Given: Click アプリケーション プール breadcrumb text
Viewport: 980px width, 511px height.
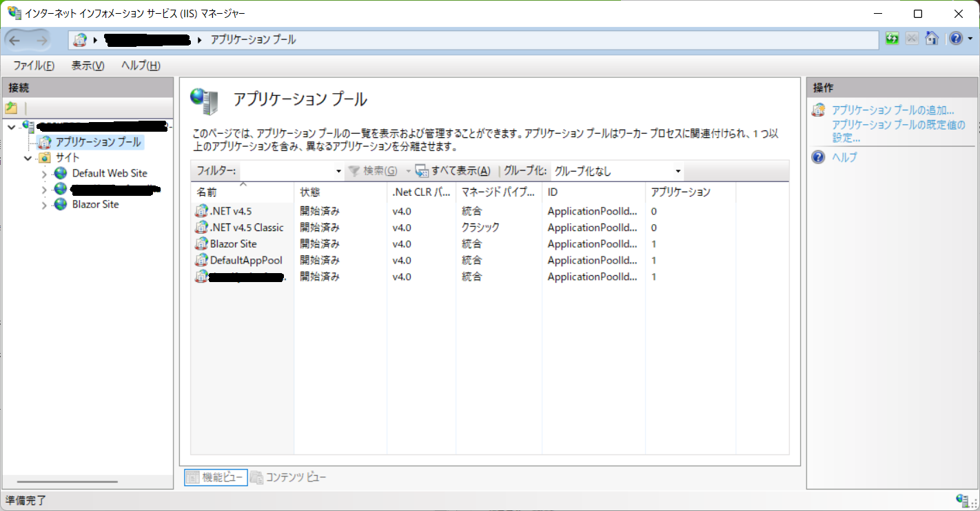Looking at the screenshot, I should (253, 40).
